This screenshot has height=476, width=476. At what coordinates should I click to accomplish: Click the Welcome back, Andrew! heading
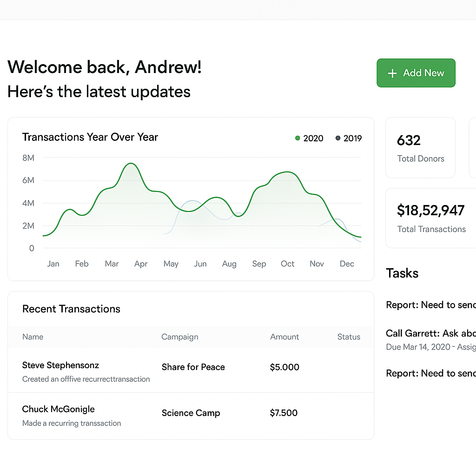[x=105, y=67]
